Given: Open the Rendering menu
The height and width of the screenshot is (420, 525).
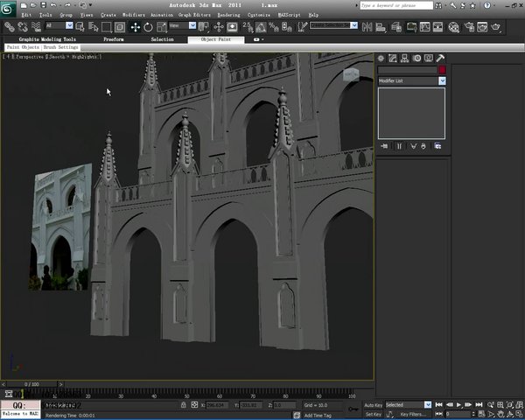Looking at the screenshot, I should 228,15.
